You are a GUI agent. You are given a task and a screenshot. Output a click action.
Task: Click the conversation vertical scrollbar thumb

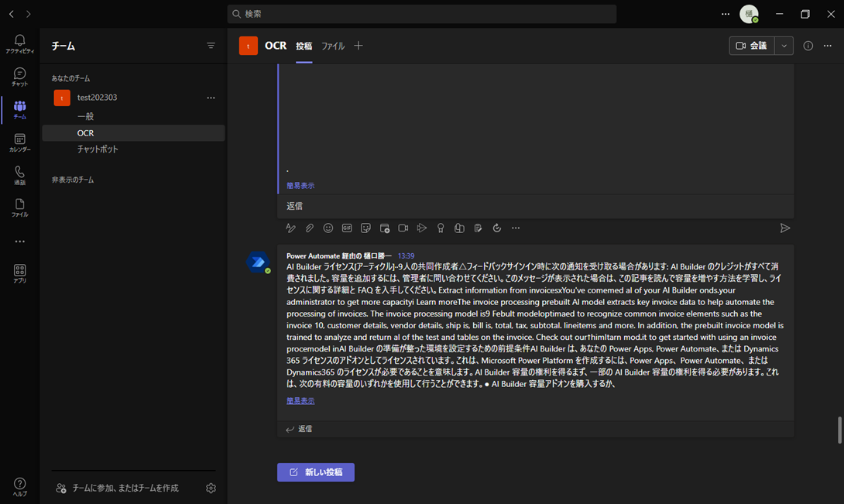(839, 430)
